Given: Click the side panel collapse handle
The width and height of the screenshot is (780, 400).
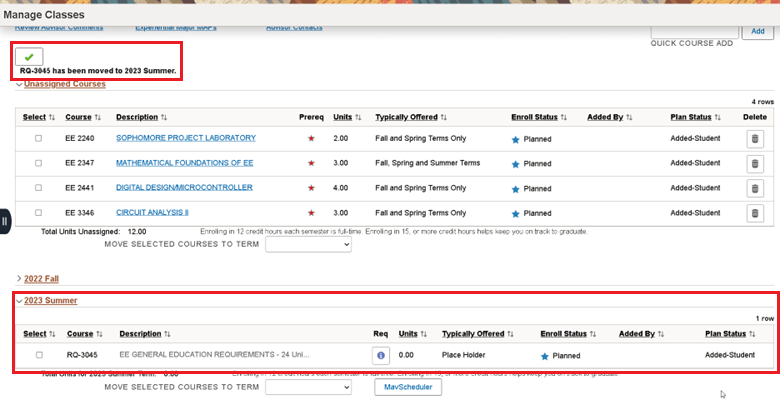Looking at the screenshot, I should [x=5, y=221].
